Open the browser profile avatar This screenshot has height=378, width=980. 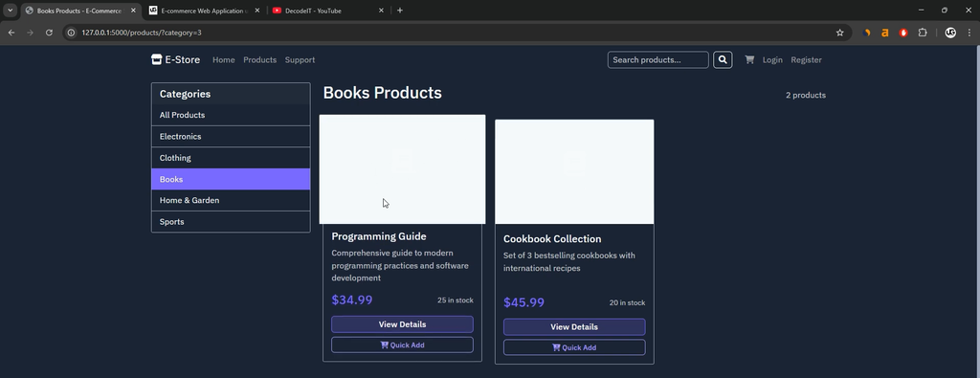[950, 33]
